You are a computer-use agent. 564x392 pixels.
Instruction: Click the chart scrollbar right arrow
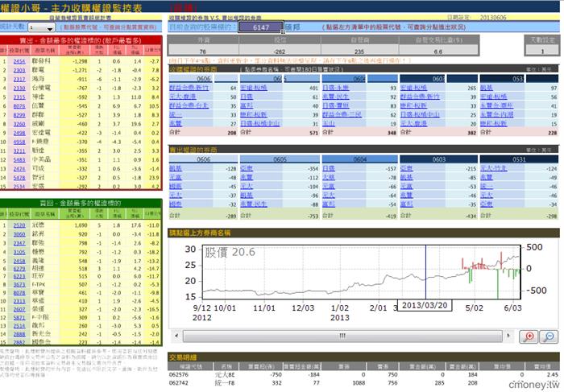click(508, 336)
